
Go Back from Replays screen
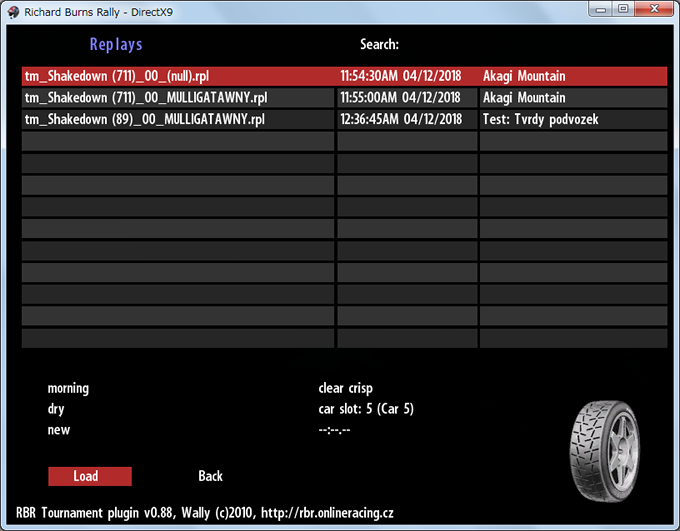(x=210, y=476)
